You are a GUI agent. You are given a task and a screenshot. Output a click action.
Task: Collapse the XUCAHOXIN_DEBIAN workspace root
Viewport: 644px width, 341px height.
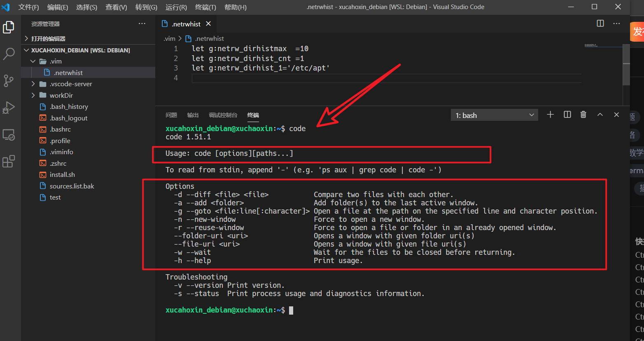coord(89,50)
